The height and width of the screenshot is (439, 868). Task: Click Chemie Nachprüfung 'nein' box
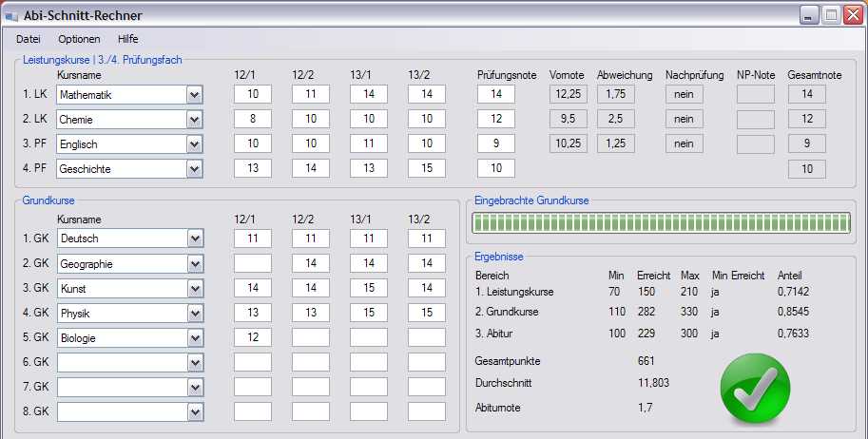tap(685, 119)
